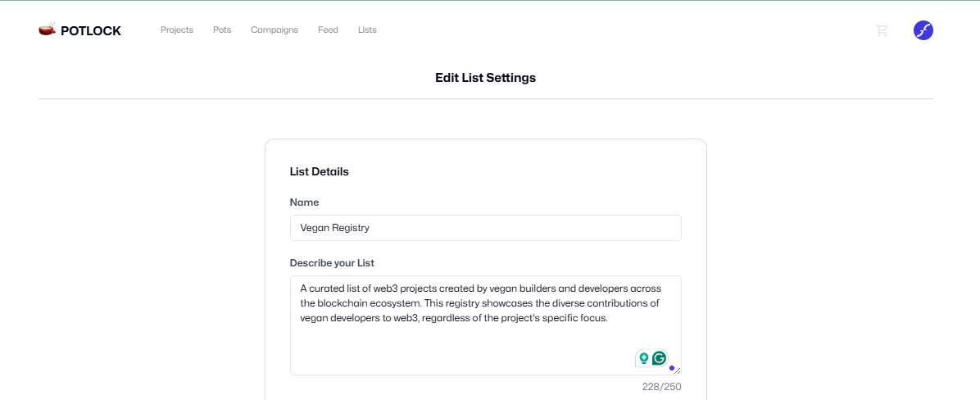This screenshot has height=400, width=980.
Task: Navigate to Campaigns
Action: [274, 30]
